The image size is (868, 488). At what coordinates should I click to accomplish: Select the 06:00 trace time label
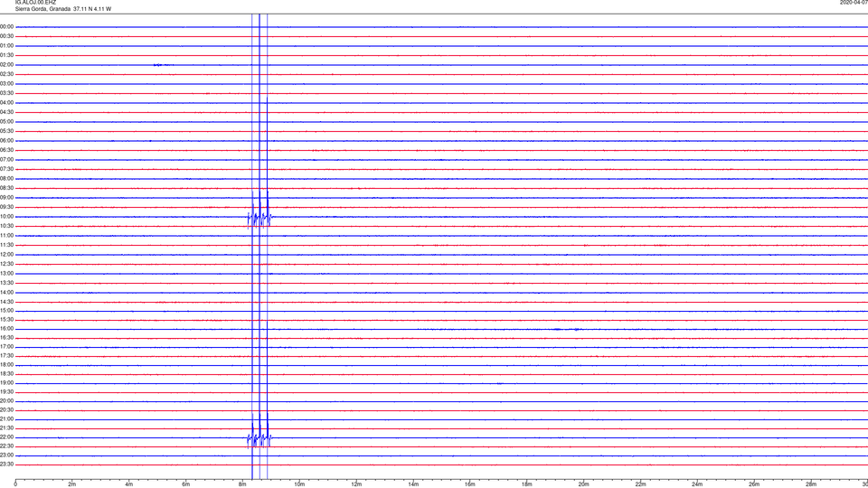pyautogui.click(x=6, y=141)
